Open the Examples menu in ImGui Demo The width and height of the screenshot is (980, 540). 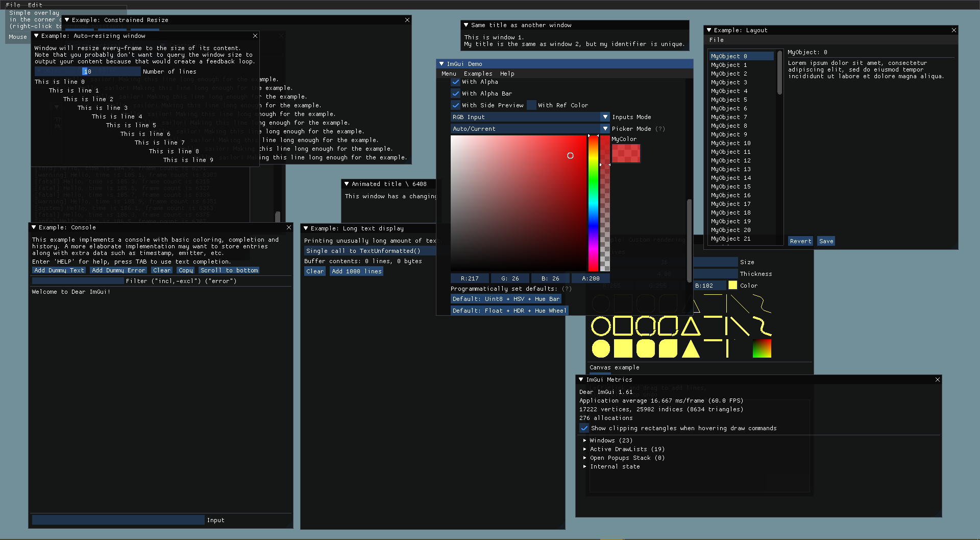tap(478, 74)
